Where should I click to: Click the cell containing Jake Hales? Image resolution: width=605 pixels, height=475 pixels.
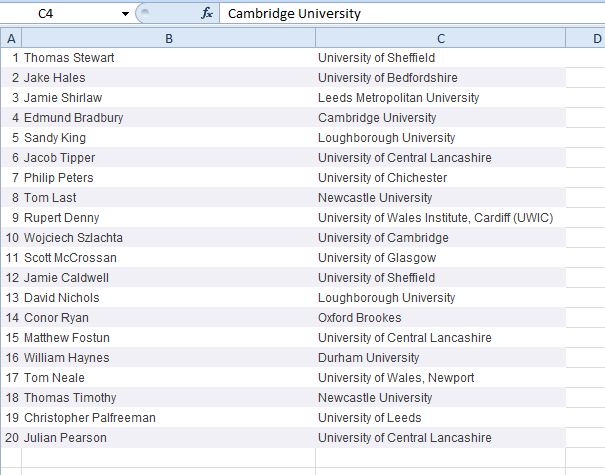(169, 78)
